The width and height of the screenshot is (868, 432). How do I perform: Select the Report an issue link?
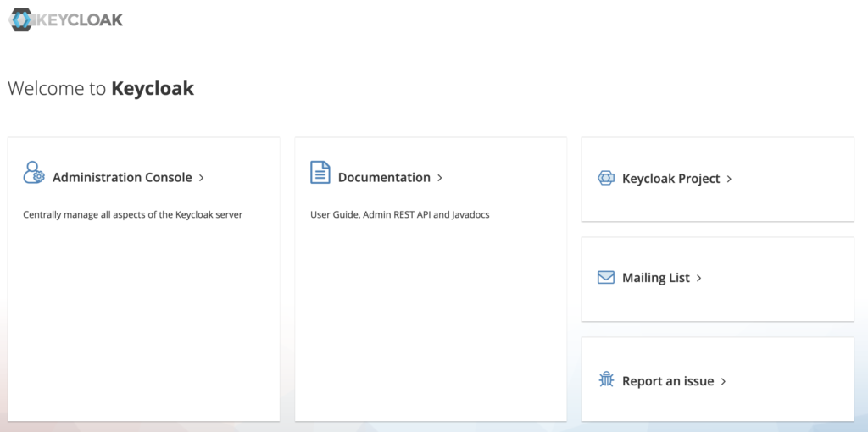(x=668, y=381)
